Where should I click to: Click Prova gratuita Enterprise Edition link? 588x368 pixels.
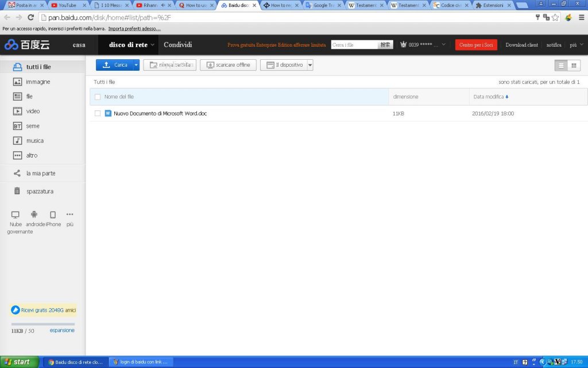click(276, 45)
